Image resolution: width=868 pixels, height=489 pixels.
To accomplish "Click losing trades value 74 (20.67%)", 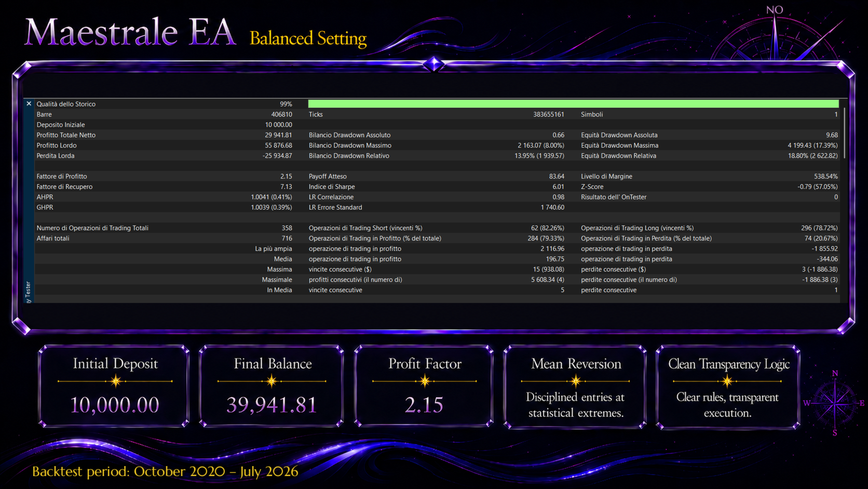I will click(821, 239).
